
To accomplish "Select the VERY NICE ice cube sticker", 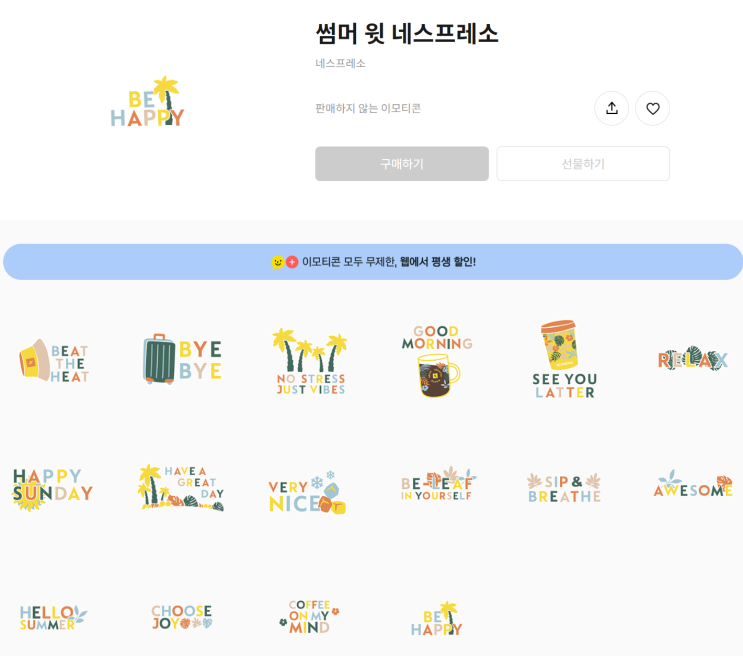I will pos(307,493).
